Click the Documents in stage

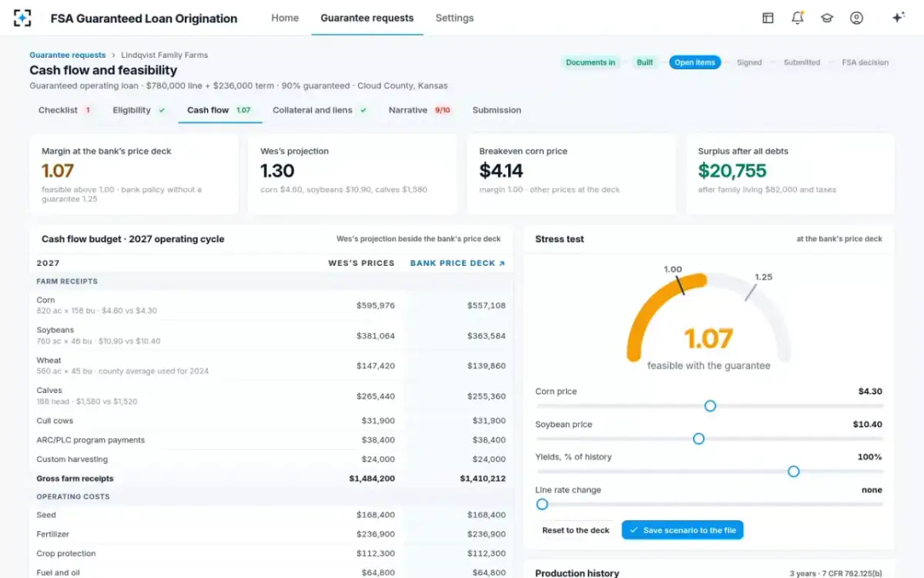pos(591,62)
